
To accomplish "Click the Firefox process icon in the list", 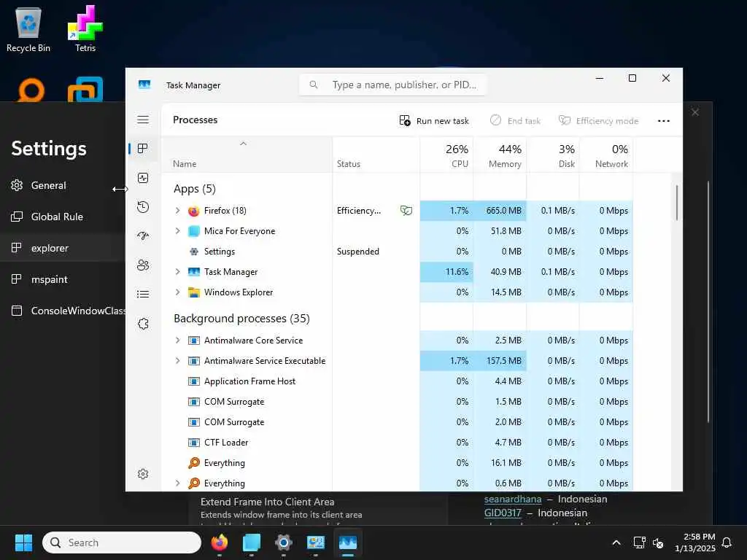I will [x=193, y=211].
